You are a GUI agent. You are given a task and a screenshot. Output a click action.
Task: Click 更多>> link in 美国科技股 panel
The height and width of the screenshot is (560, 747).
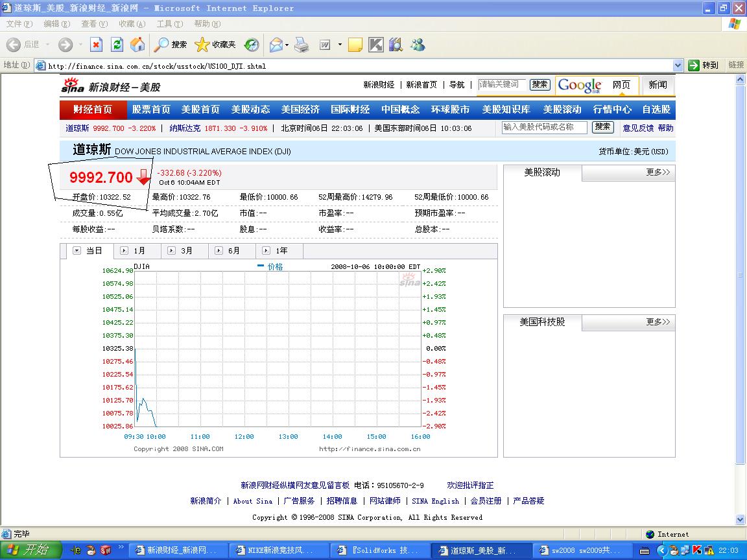[658, 321]
